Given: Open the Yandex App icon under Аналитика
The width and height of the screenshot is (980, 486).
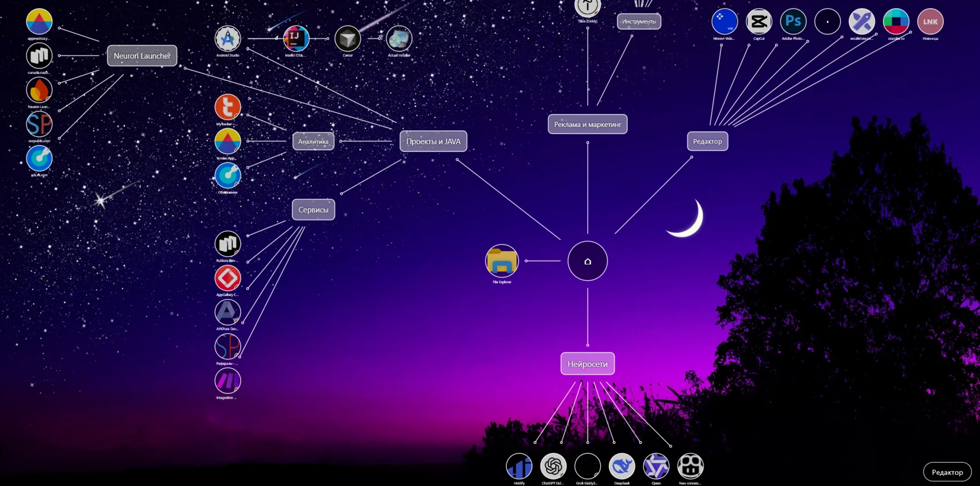Looking at the screenshot, I should coord(228,142).
